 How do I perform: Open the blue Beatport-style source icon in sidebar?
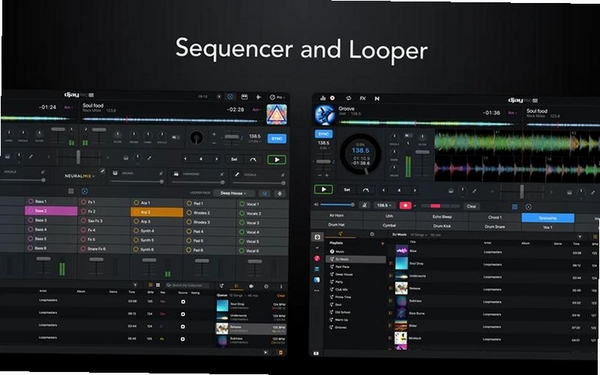[x=317, y=269]
